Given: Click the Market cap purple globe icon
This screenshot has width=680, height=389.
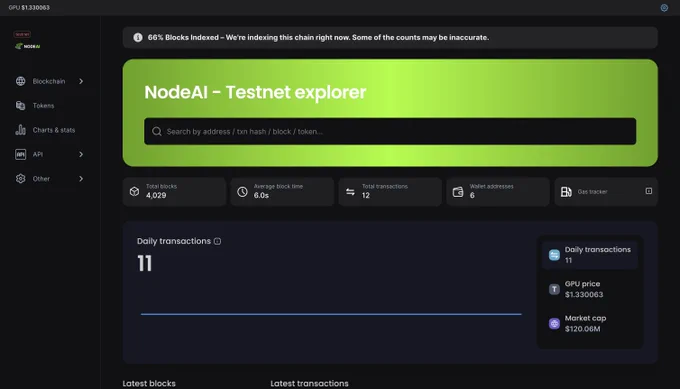Looking at the screenshot, I should [554, 324].
